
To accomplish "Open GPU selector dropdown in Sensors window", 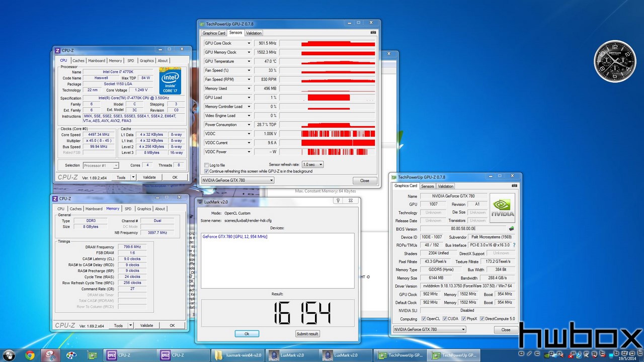I will point(237,180).
